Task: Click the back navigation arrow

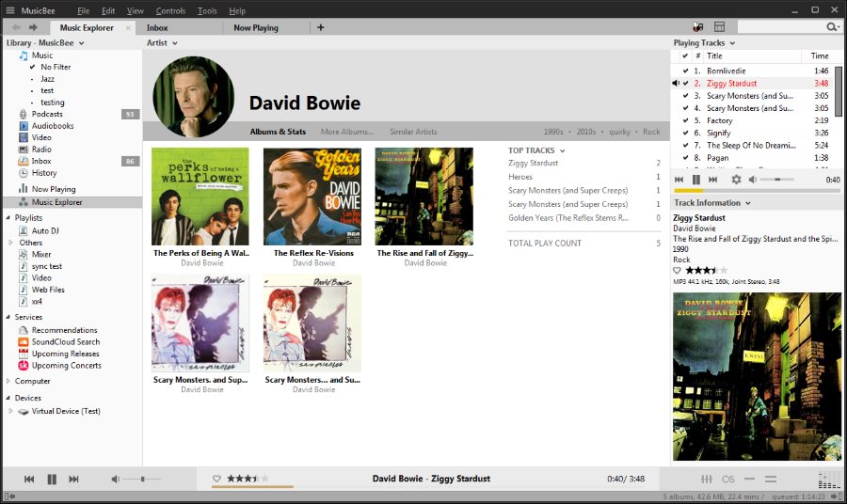Action: [x=16, y=27]
